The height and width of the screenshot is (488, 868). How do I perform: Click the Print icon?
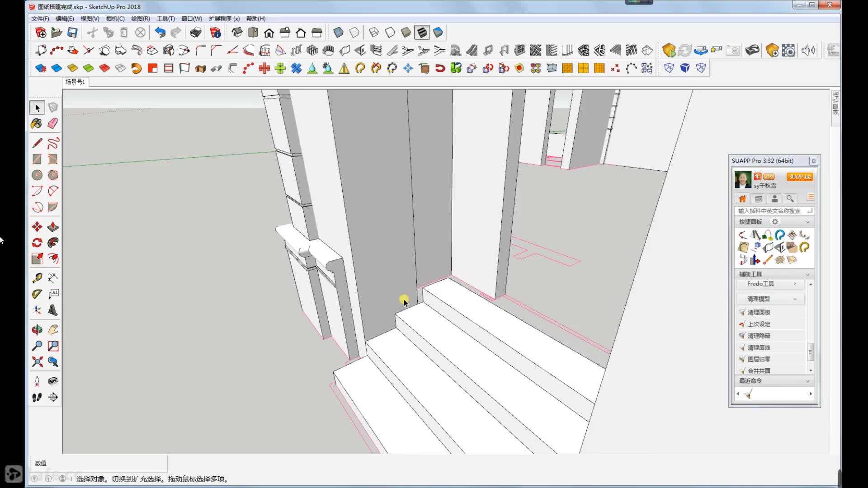pyautogui.click(x=195, y=33)
